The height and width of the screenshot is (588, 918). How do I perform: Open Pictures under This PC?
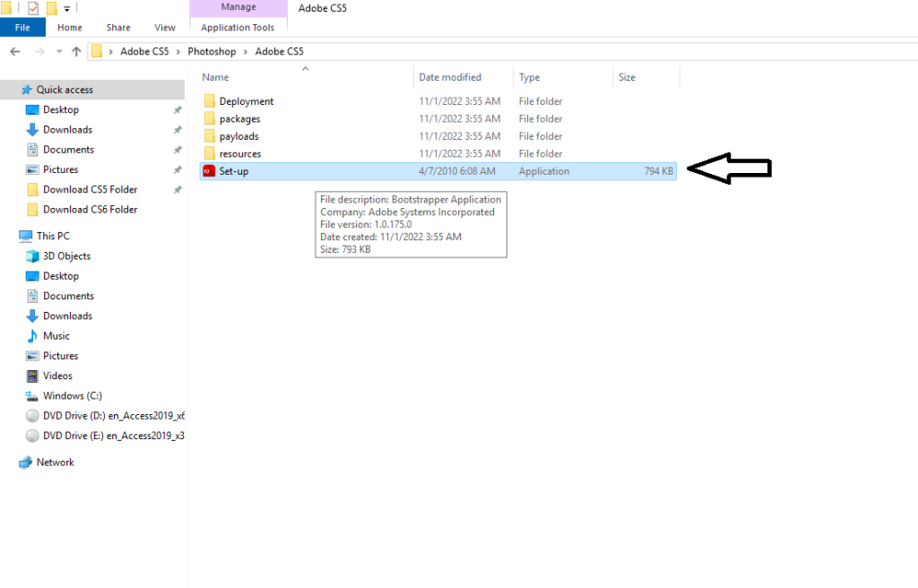coord(60,356)
